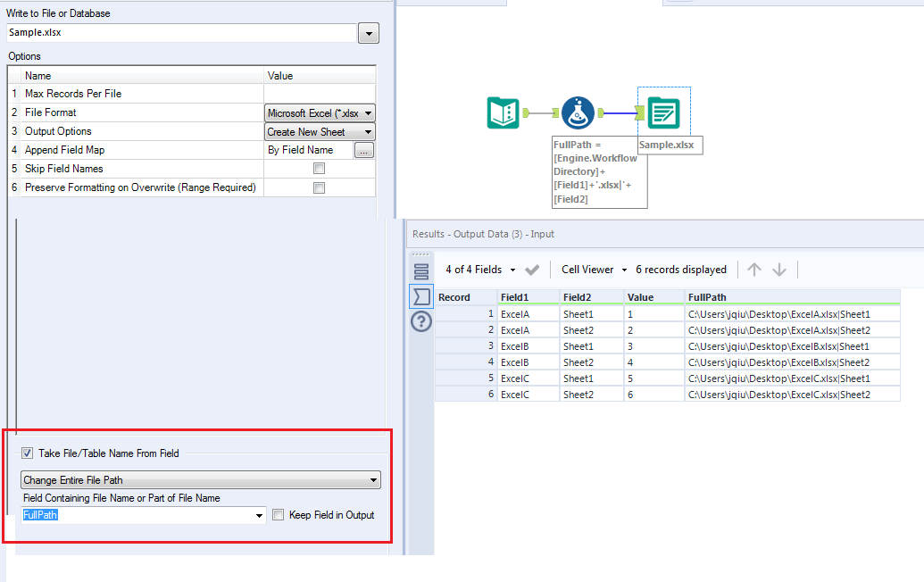Enable the Skip Field Names checkbox

[319, 168]
